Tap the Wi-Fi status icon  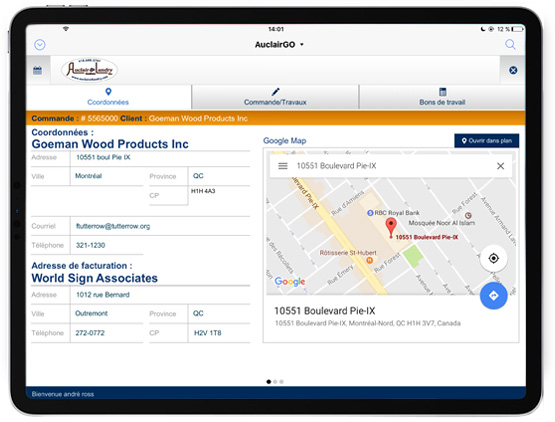coord(66,29)
